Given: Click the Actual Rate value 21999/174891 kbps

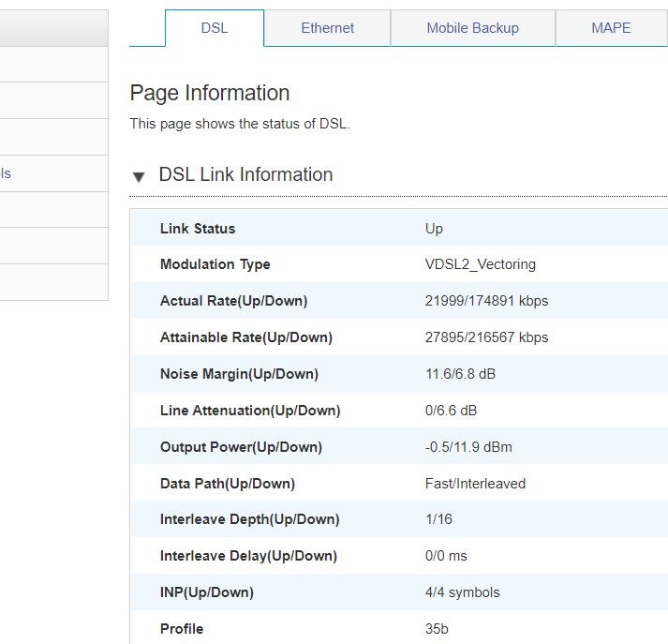Looking at the screenshot, I should (x=486, y=301).
